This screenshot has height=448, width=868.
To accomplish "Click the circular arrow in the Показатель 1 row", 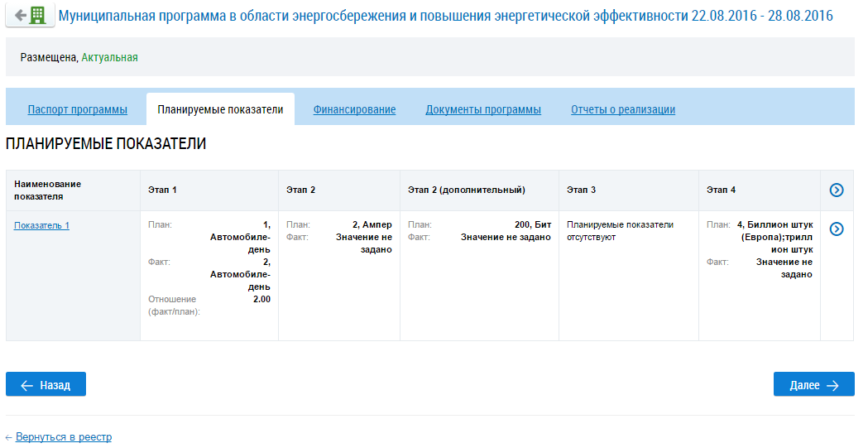I will click(x=837, y=229).
